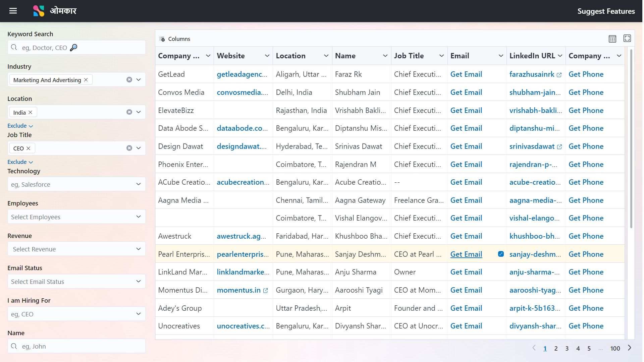The width and height of the screenshot is (644, 362).
Task: Go to page 2
Action: click(556, 349)
